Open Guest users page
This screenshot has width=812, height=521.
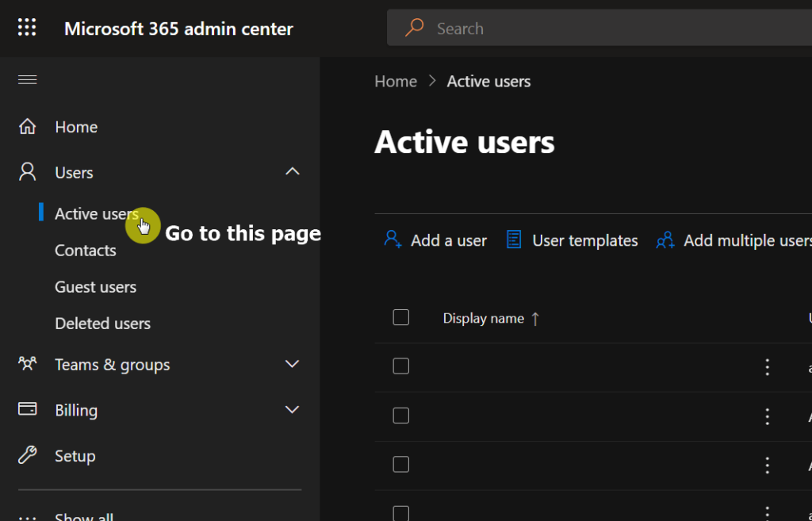(96, 287)
